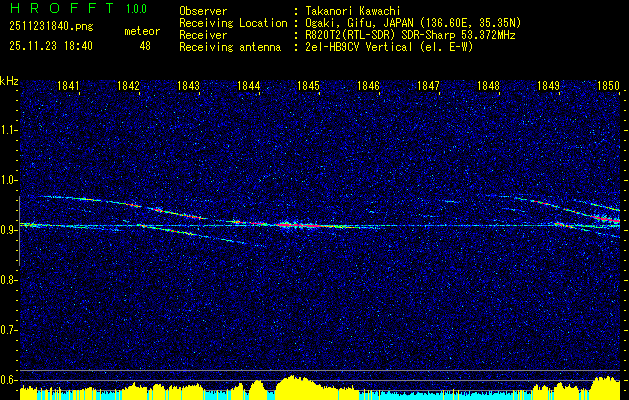Click the 1.0 frequency axis label
629x400 pixels.
(9, 180)
